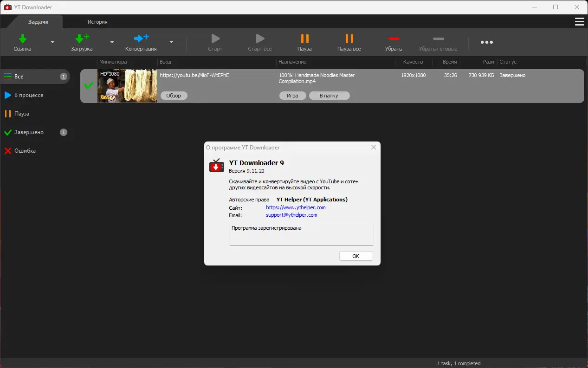Image resolution: width=588 pixels, height=368 pixels.
Task: Click the В папку button
Action: (329, 96)
